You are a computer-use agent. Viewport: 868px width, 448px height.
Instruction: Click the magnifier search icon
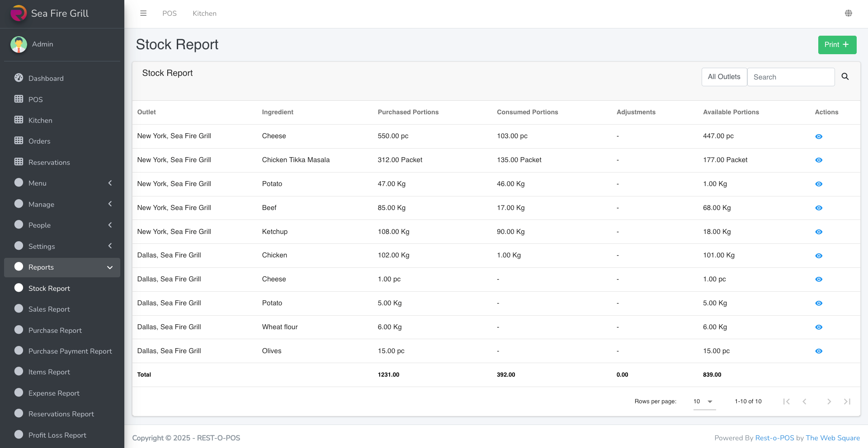[845, 77]
